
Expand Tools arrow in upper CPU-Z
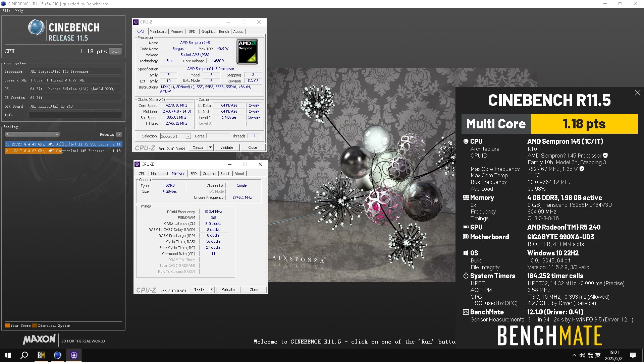coord(210,147)
